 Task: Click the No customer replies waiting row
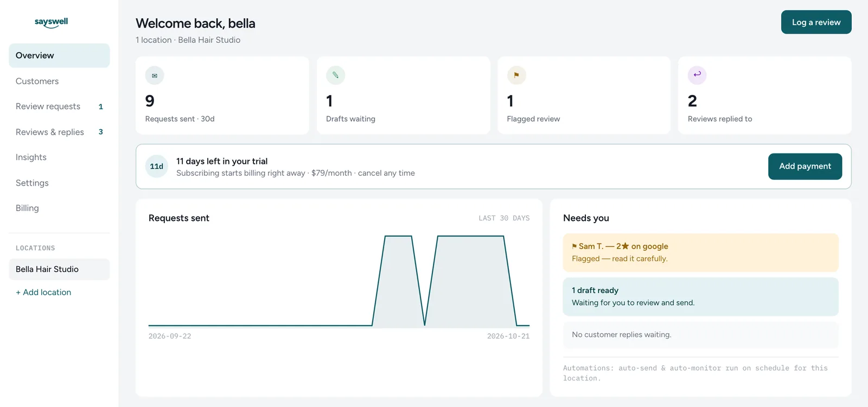pyautogui.click(x=701, y=335)
